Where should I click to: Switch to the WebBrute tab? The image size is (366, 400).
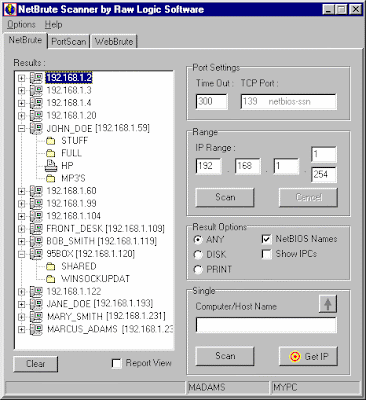[x=114, y=42]
